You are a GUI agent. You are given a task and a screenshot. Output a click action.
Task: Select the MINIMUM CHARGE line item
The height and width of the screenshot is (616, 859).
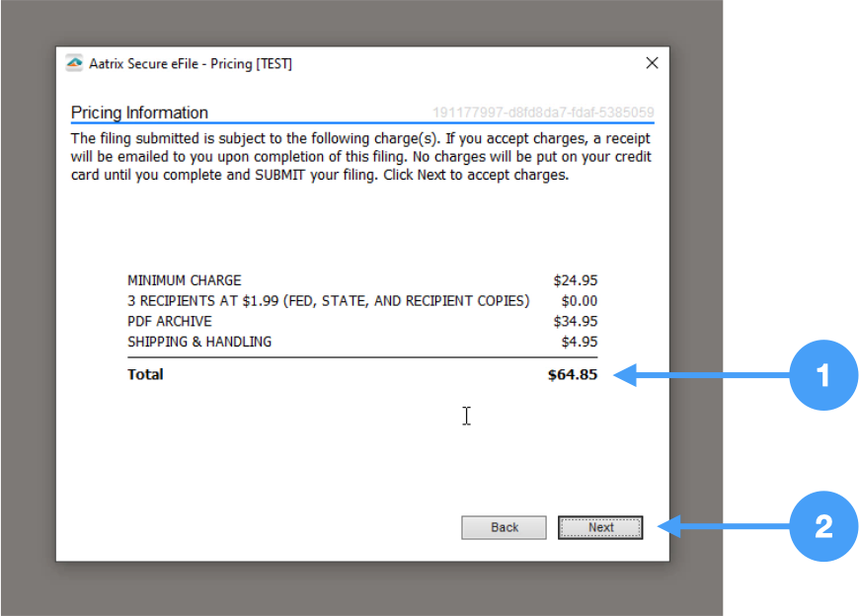184,280
